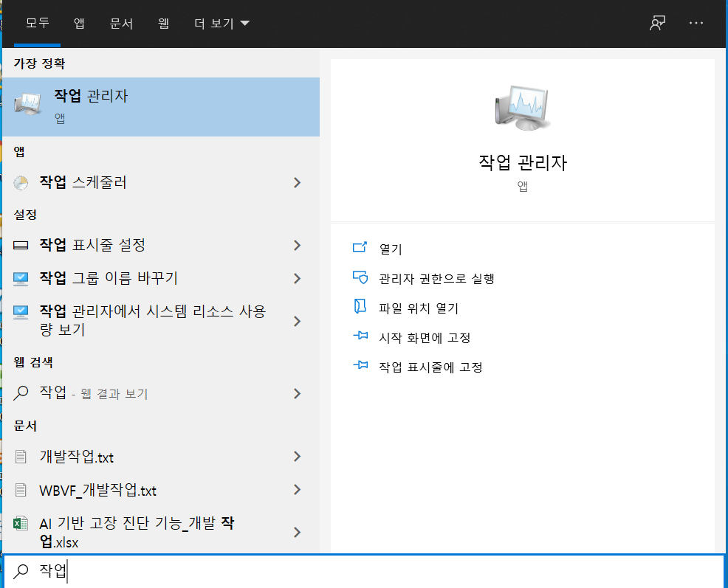Expand the 작업 스케줄러 result arrow
The image size is (728, 588).
click(x=297, y=183)
